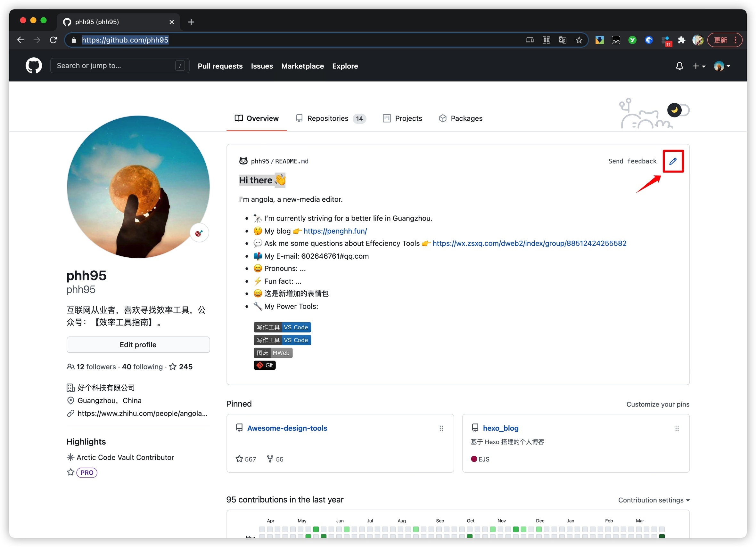The height and width of the screenshot is (547, 756).
Task: Click the Chrome profile avatar
Action: pyautogui.click(x=698, y=40)
